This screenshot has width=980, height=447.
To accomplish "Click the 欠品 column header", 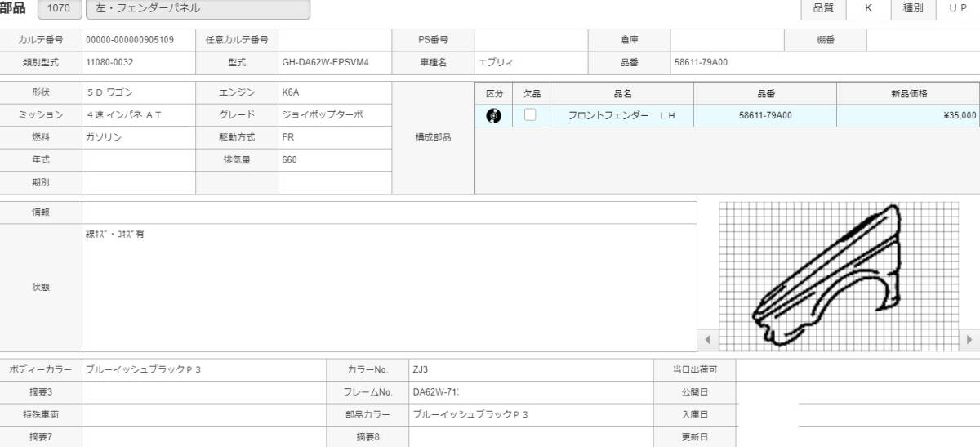I will [x=532, y=94].
